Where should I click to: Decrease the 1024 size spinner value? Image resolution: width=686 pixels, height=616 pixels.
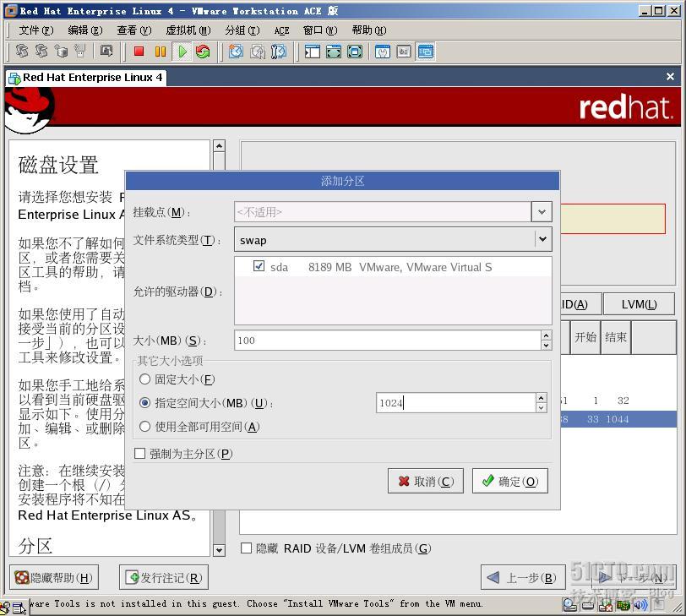[x=542, y=408]
